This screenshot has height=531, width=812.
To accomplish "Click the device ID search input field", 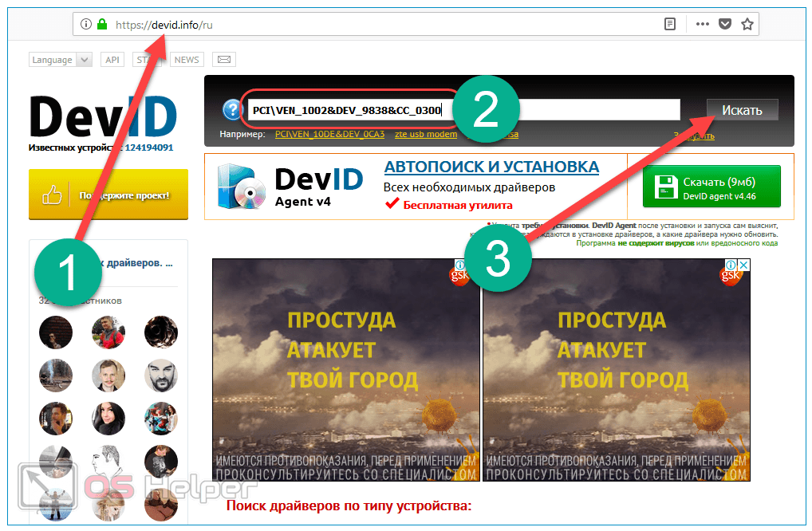I will point(463,110).
